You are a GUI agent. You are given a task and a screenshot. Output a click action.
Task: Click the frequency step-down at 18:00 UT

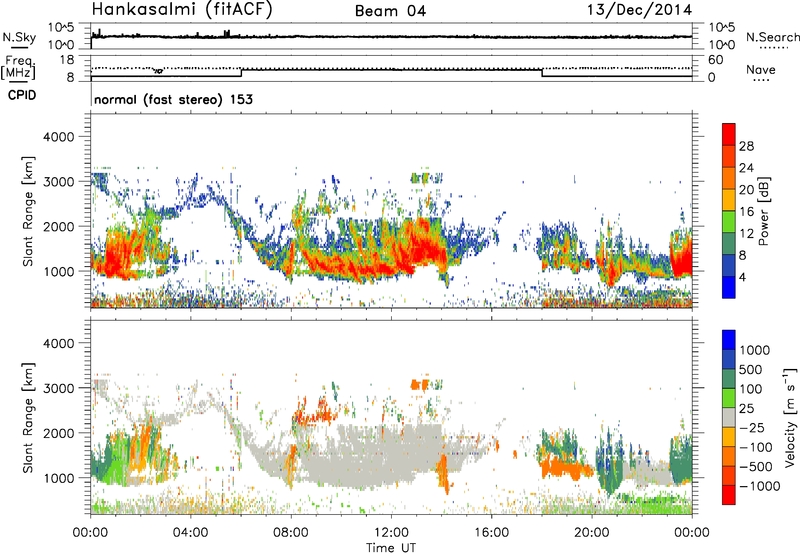coord(542,73)
